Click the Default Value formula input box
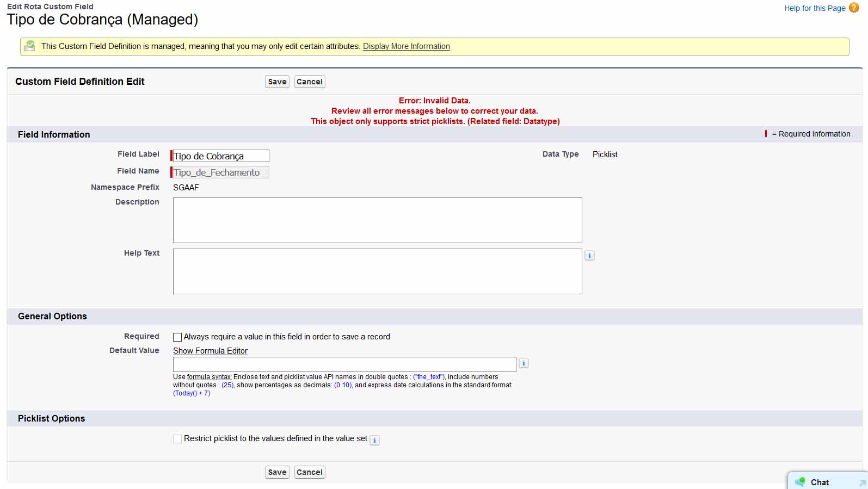The image size is (868, 489). click(x=344, y=364)
